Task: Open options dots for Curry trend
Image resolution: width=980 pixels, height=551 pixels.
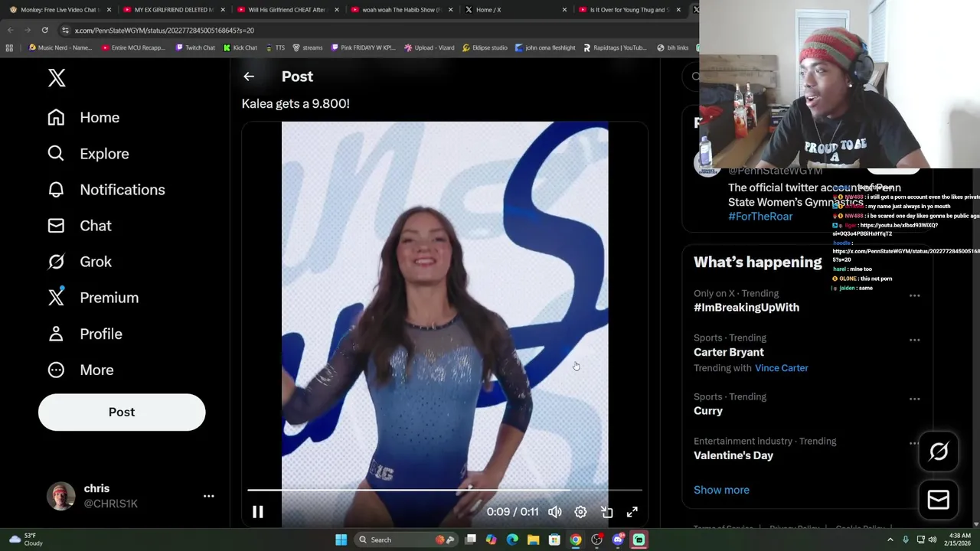Action: [914, 399]
